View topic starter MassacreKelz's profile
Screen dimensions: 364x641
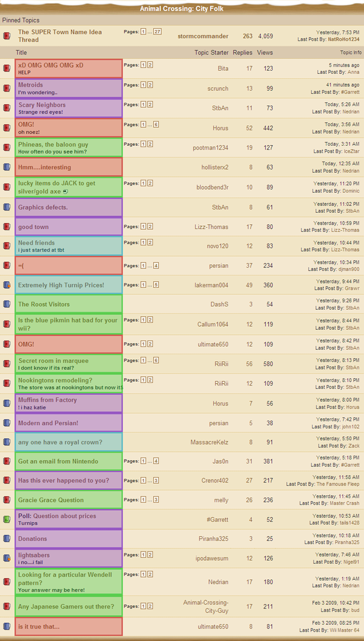pyautogui.click(x=209, y=443)
